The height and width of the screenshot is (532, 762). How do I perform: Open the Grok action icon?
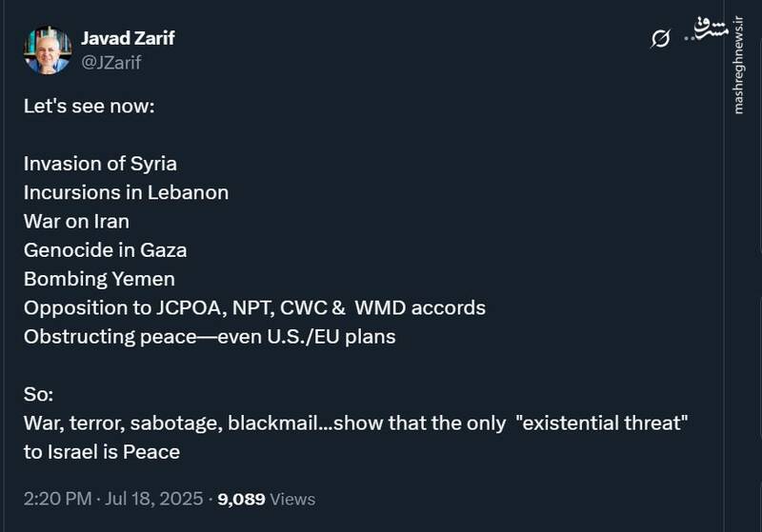[x=660, y=39]
